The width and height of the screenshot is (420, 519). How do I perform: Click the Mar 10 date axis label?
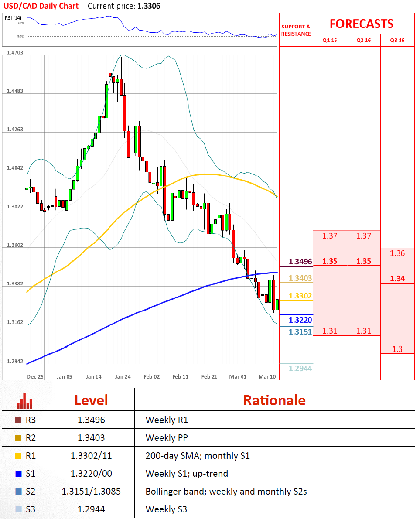267,377
